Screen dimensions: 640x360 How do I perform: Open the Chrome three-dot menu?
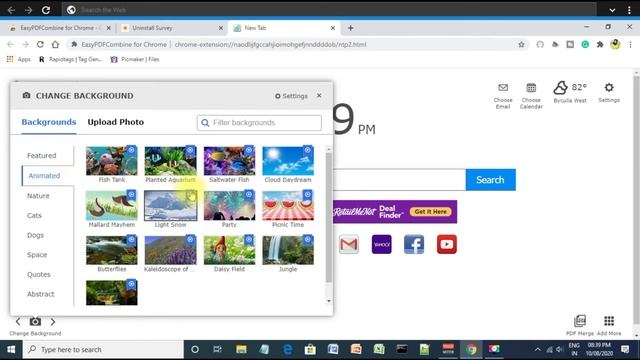click(630, 44)
